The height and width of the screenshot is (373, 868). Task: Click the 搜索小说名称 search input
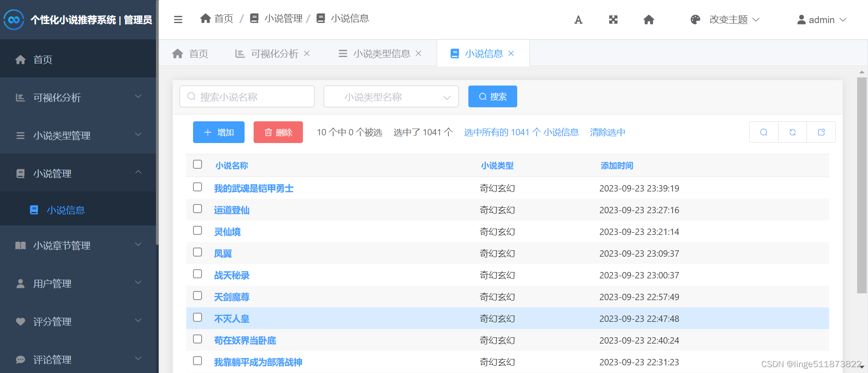(x=247, y=96)
